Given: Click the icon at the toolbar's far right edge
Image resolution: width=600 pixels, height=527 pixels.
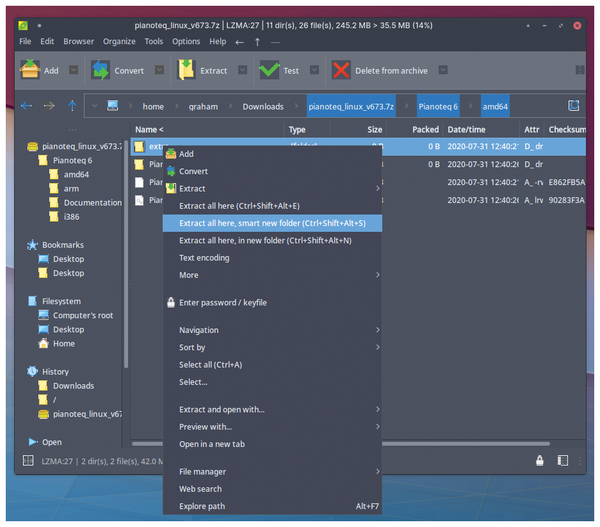Looking at the screenshot, I should point(580,70).
